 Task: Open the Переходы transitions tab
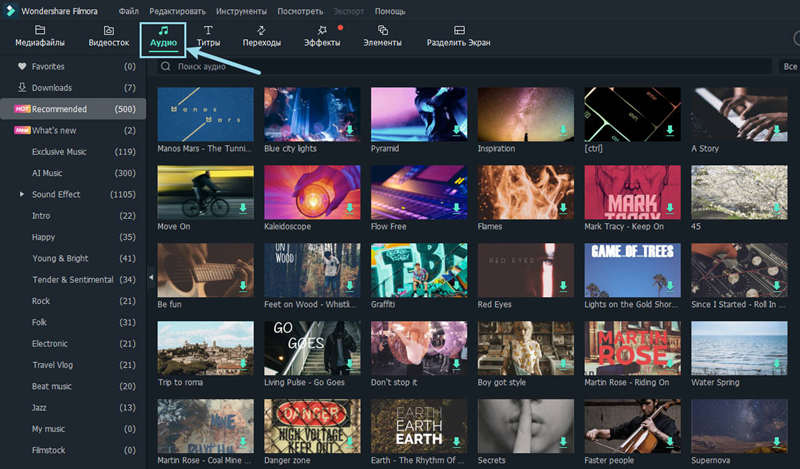[x=261, y=36]
